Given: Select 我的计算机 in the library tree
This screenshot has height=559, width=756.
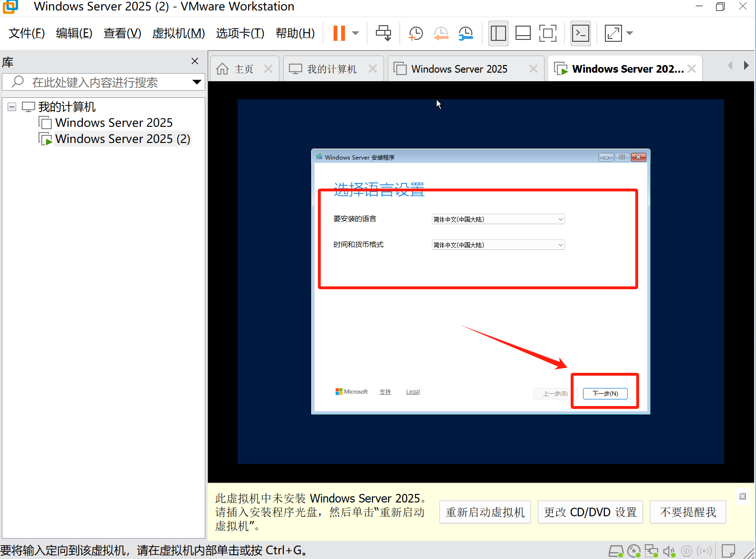Looking at the screenshot, I should pos(67,107).
